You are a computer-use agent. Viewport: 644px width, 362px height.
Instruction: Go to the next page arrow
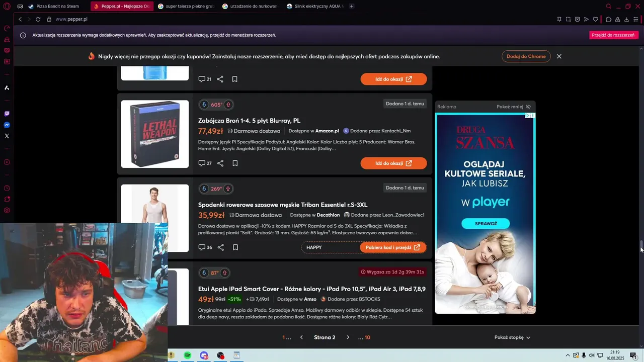(x=348, y=337)
